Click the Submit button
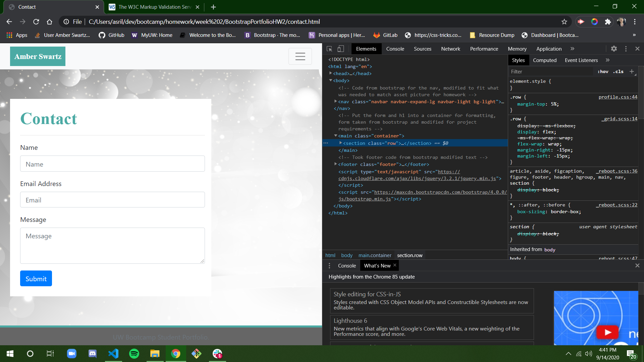The width and height of the screenshot is (644, 362). pos(36,278)
